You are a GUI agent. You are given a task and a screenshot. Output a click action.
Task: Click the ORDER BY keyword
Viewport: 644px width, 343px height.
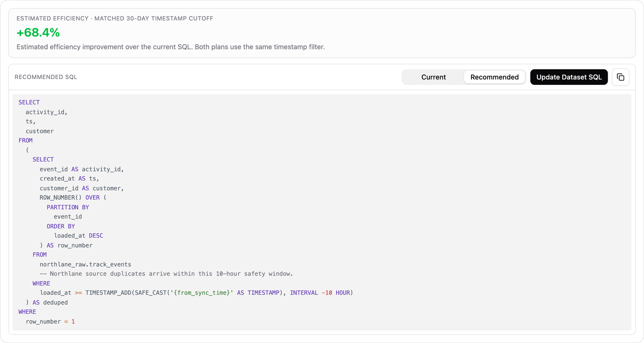pyautogui.click(x=61, y=226)
